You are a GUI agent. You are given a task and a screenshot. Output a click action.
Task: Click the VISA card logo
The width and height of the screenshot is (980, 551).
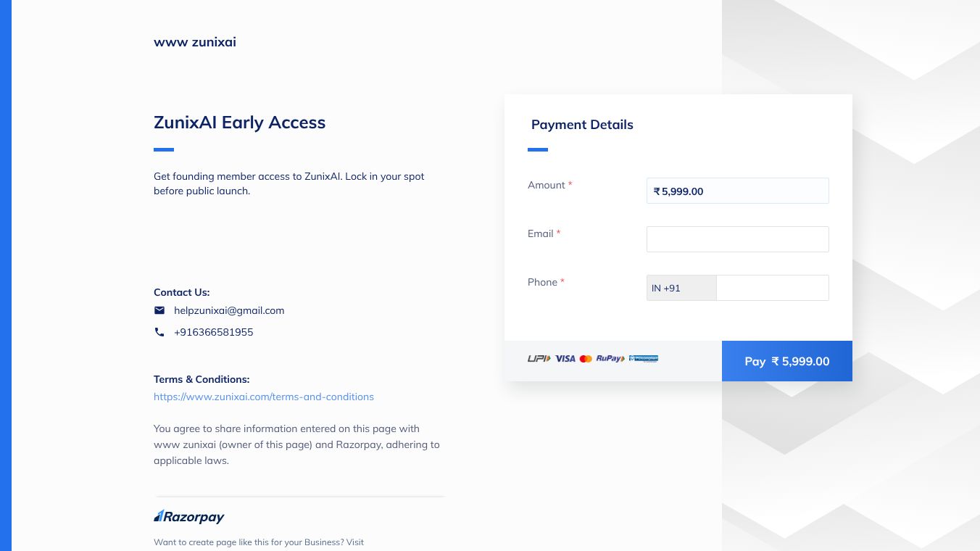click(x=565, y=359)
